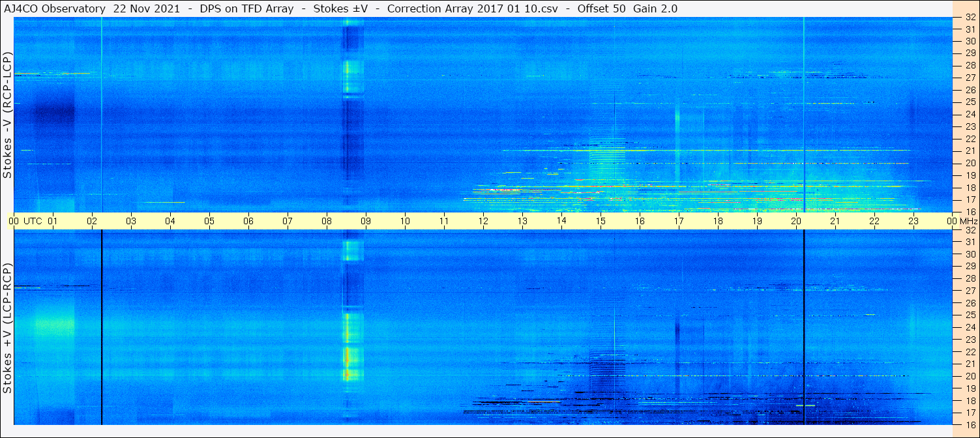Click the 32 MHz label of Stokes -V panel
Screen dimensions: 980x438
point(970,18)
